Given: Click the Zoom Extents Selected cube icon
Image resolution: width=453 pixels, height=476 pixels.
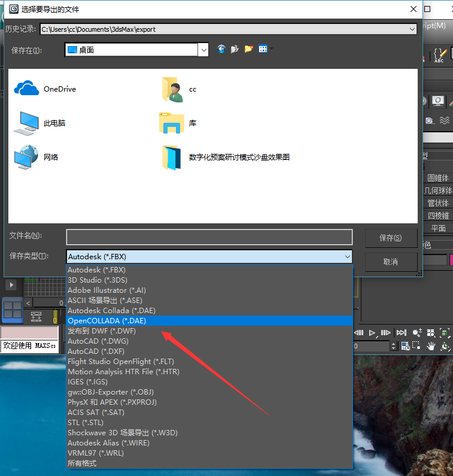Looking at the screenshot, I should point(445,333).
